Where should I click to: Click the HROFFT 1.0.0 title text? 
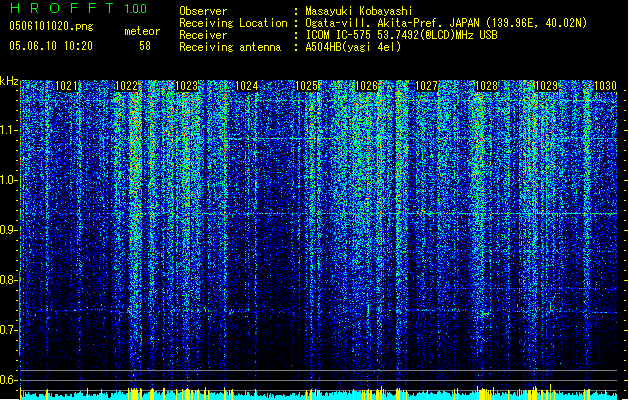78,8
